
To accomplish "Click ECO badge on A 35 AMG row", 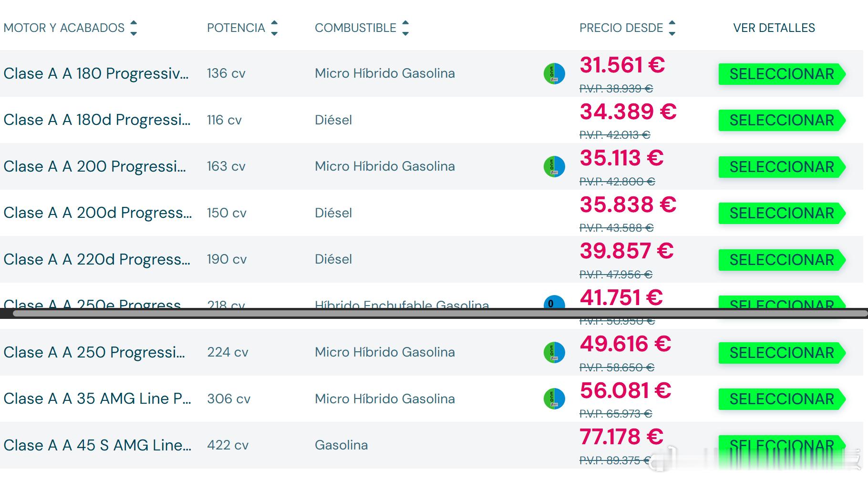I will coord(554,399).
